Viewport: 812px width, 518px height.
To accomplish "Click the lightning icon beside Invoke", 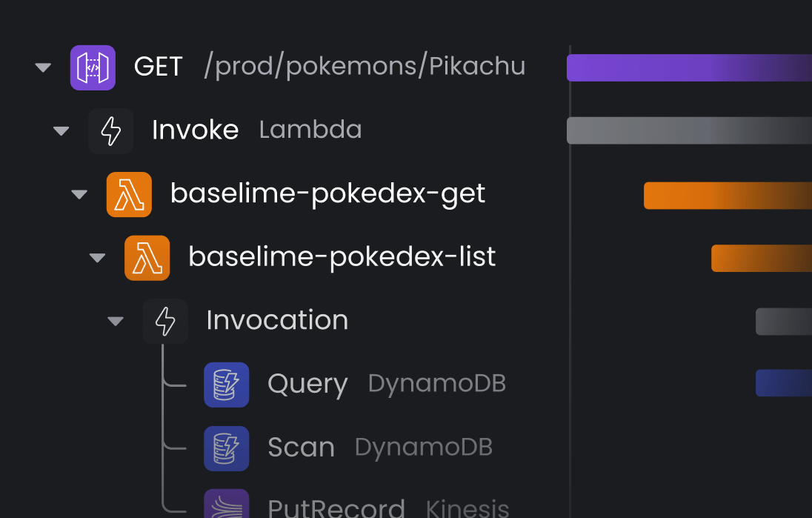I will [x=111, y=131].
